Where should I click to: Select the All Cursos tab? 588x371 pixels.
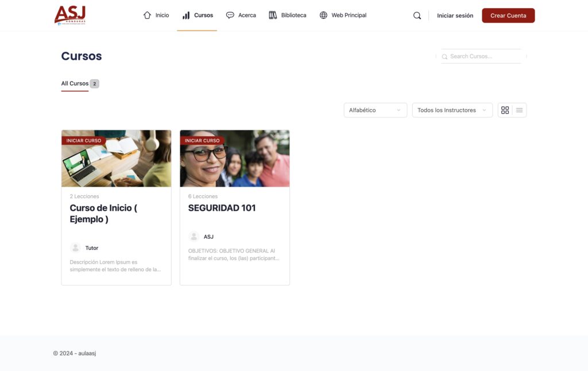(x=75, y=84)
